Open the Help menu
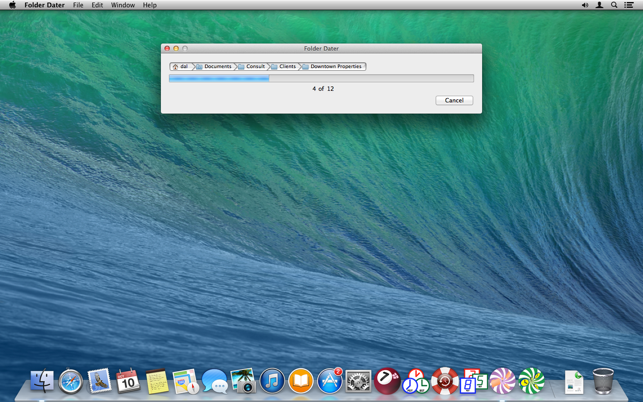This screenshot has height=402, width=643. pos(150,5)
